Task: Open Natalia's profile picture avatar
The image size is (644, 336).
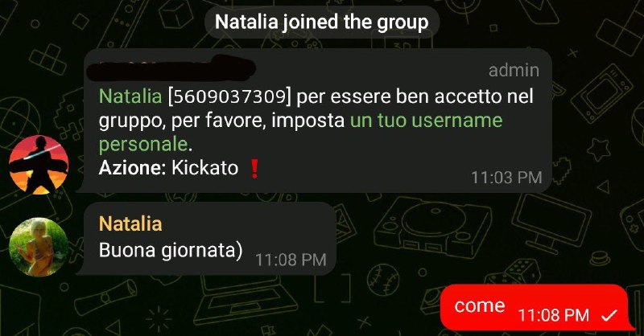Action: click(x=39, y=247)
